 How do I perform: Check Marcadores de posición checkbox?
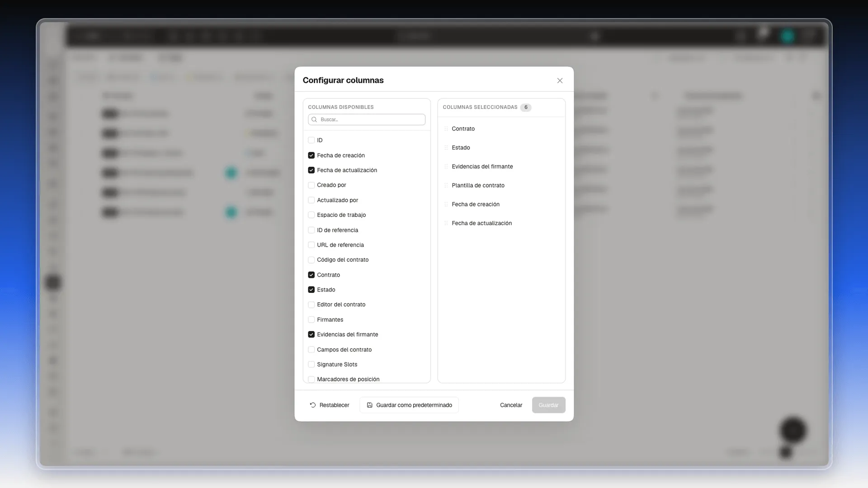click(x=311, y=380)
